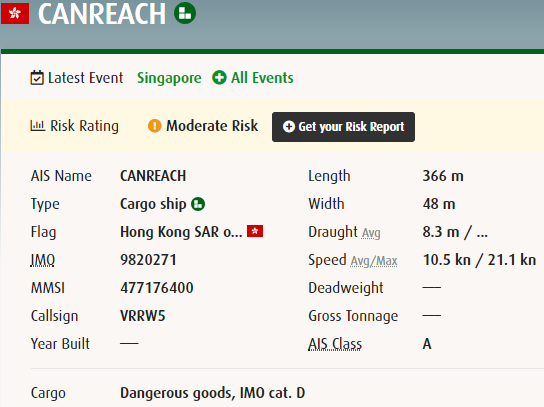Click green vessel type icon beside CANREACH title
Screen dimensions: 544x407
185,13
